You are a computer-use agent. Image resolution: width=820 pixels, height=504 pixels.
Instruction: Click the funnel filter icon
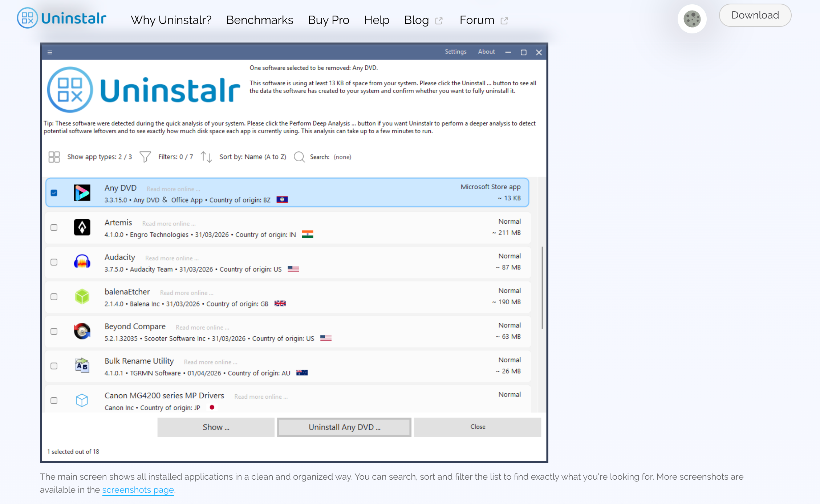pyautogui.click(x=145, y=157)
